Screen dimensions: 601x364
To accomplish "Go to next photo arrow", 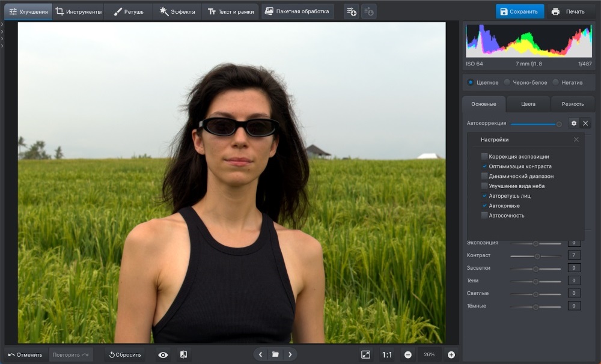I will [290, 355].
